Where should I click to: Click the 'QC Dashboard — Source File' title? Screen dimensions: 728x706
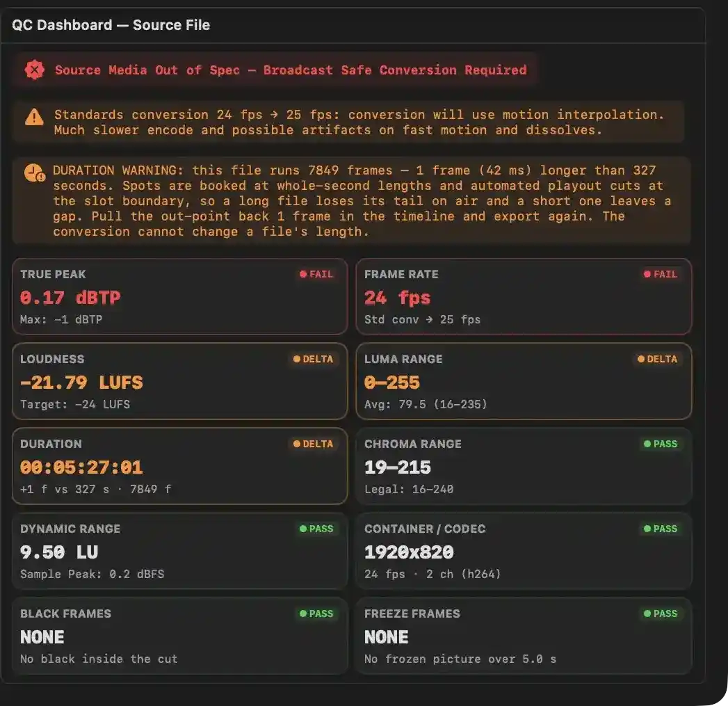pos(111,25)
